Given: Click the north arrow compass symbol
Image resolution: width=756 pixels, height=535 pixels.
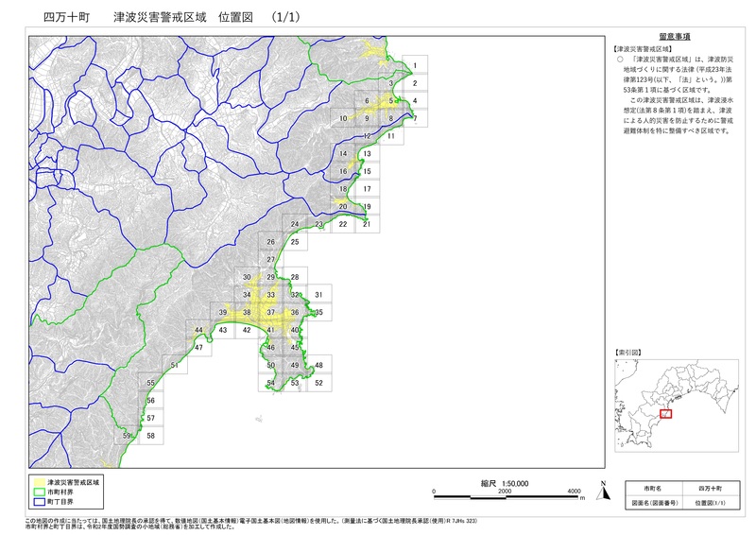Looking at the screenshot, I should coord(601,489).
